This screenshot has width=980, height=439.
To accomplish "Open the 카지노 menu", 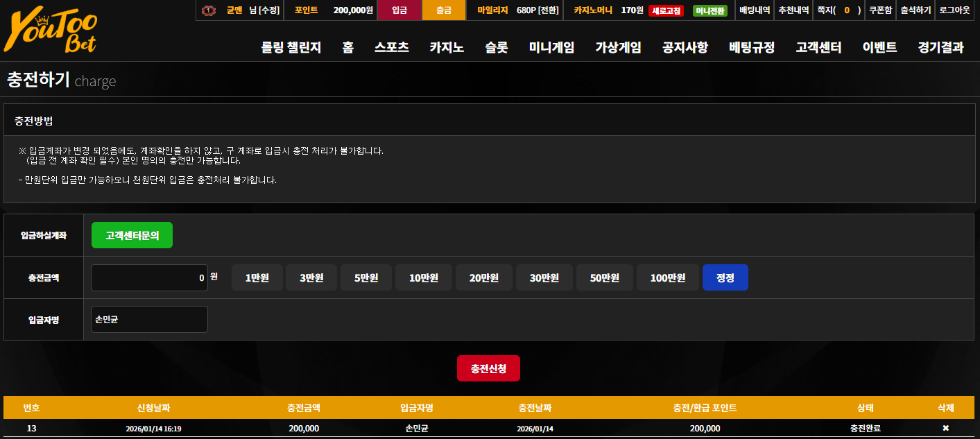I will [447, 47].
